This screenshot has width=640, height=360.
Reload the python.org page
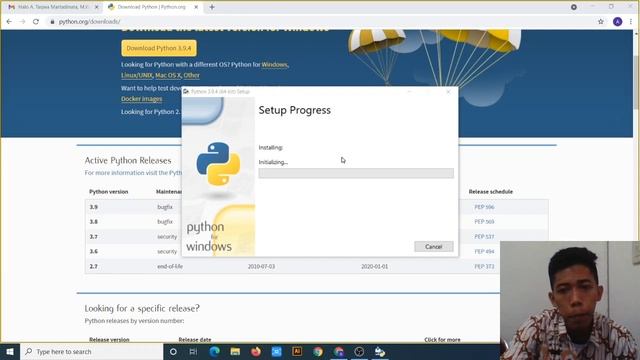[36, 22]
